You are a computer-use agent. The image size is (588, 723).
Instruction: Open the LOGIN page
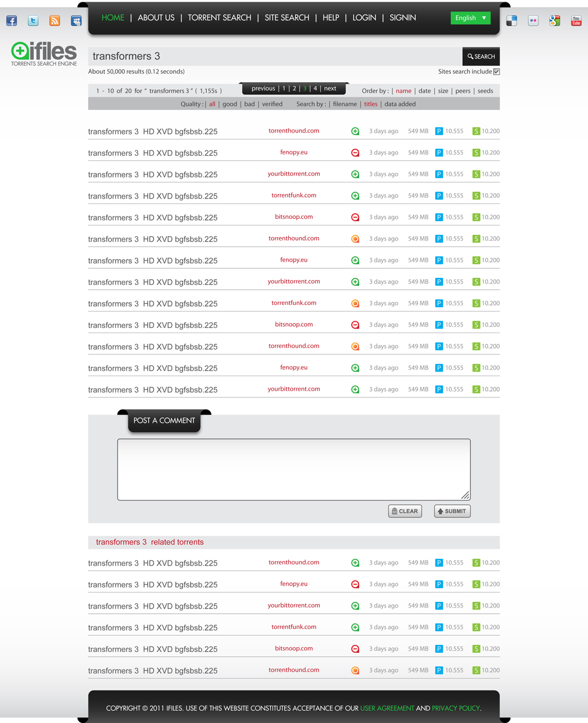coord(364,18)
